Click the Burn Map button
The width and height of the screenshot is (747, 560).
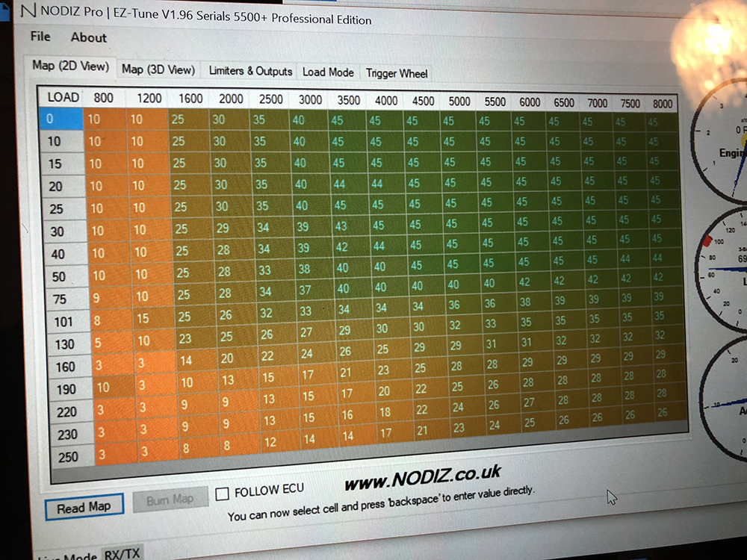pos(170,500)
